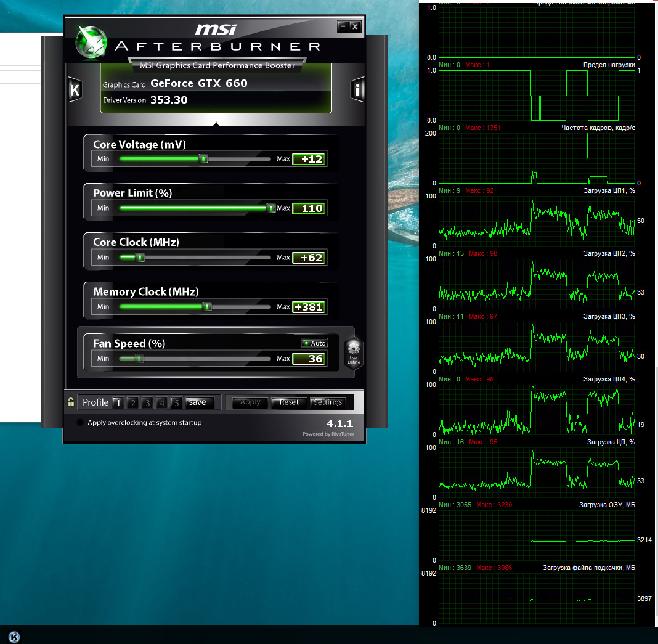Click the Fan Speed value field 36
Viewport: 658px width, 644px height.
coord(309,359)
